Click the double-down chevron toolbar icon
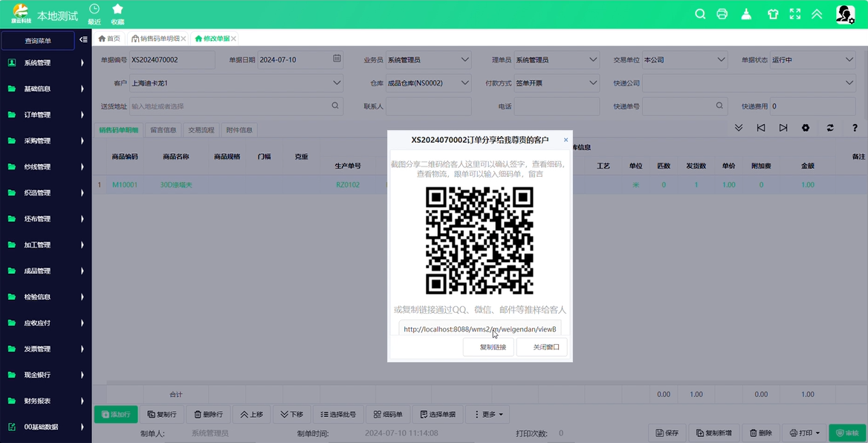The height and width of the screenshot is (443, 868). (739, 127)
